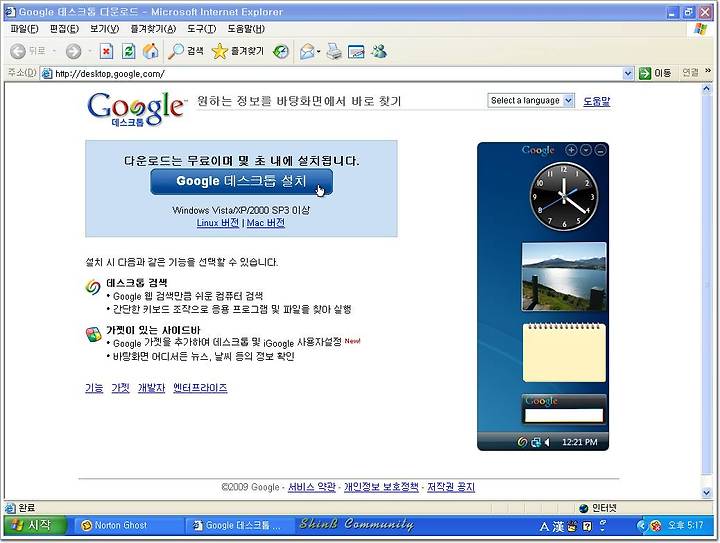Expand the address bar dropdown arrow
Viewport: 720px width, 543px height.
pos(628,73)
